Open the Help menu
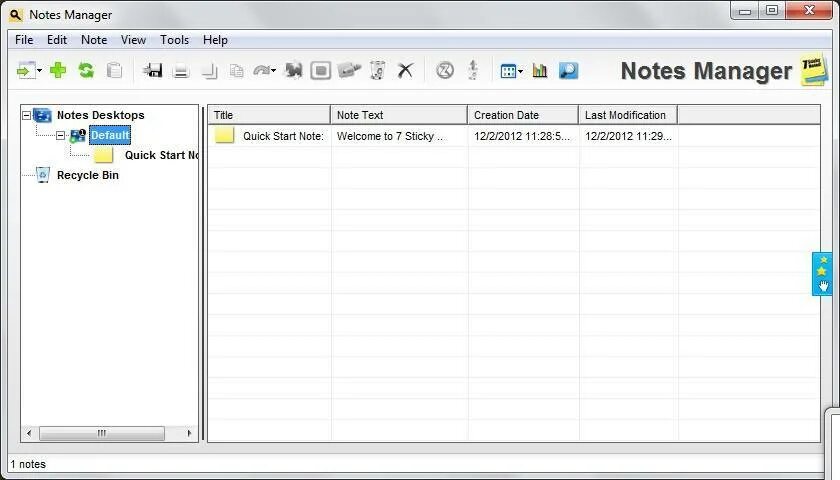 [215, 40]
